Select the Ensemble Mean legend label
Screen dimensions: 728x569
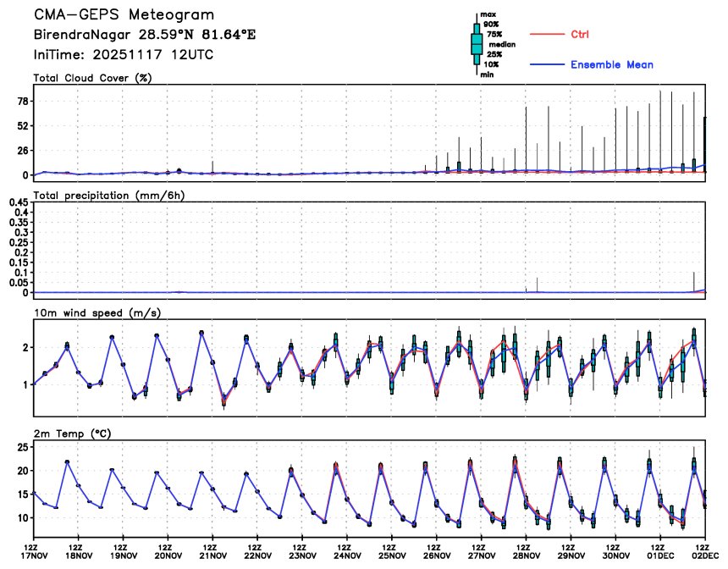pyautogui.click(x=611, y=64)
